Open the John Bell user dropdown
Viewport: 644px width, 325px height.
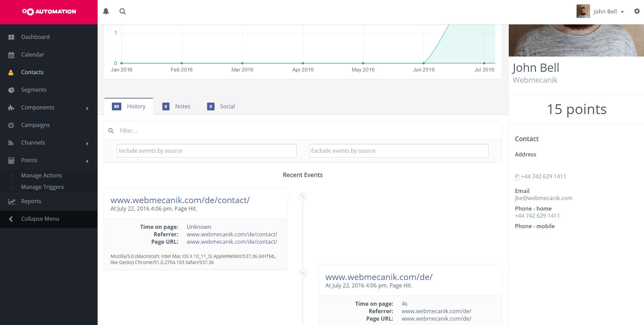coord(608,12)
